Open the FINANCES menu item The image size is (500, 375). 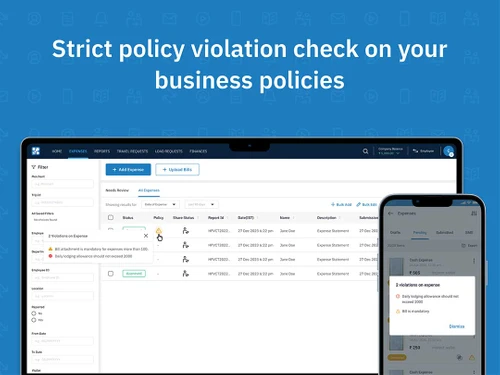pyautogui.click(x=198, y=151)
